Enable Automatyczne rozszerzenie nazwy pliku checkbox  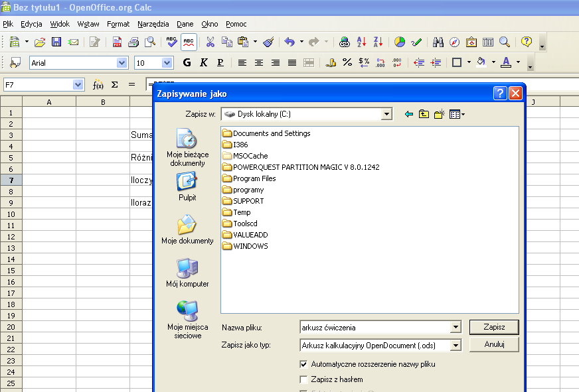(x=303, y=364)
